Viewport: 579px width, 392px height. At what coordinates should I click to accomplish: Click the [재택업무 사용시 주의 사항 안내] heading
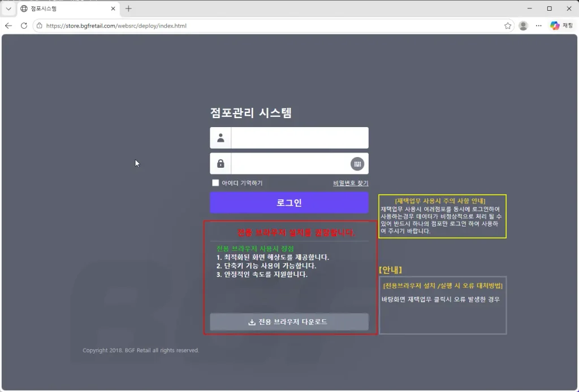pyautogui.click(x=440, y=201)
